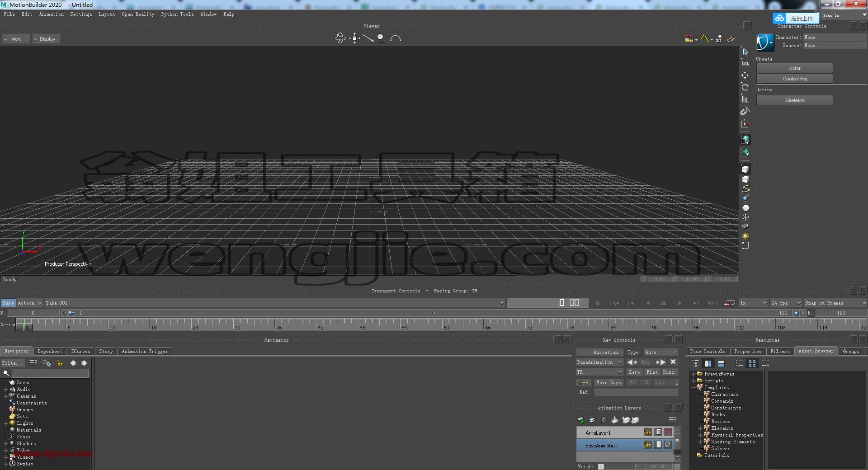Create an Actor

794,68
